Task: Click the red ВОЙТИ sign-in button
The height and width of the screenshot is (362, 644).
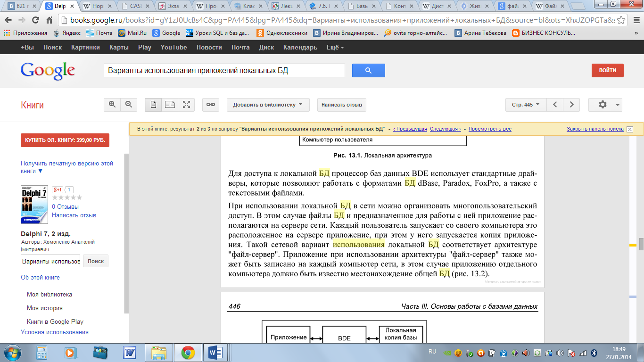Action: pos(608,71)
